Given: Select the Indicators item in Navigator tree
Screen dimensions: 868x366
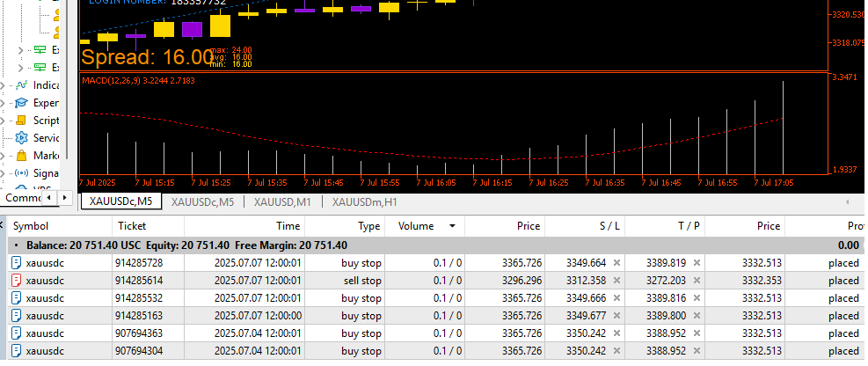Looking at the screenshot, I should [46, 85].
